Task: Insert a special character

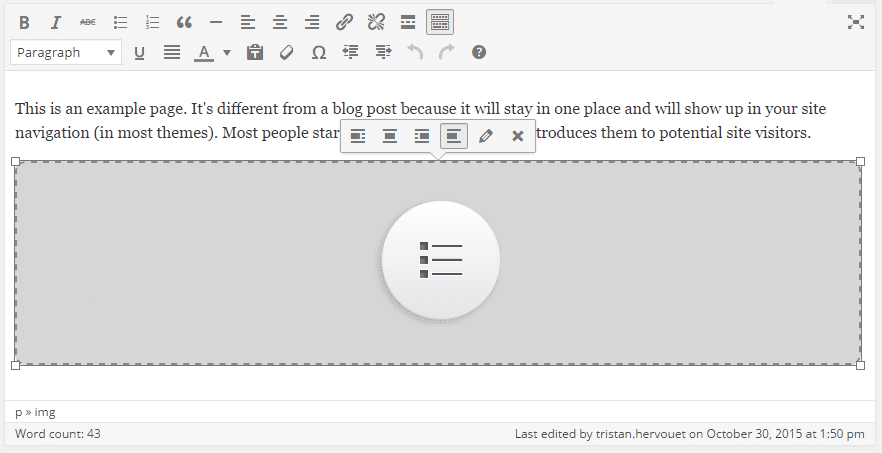Action: pyautogui.click(x=319, y=53)
